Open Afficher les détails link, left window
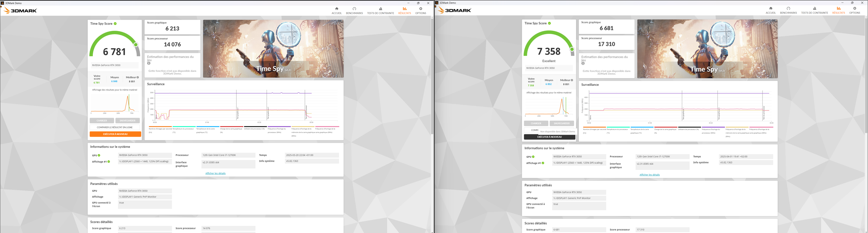Viewport: 868px width, 233px height. (215, 173)
